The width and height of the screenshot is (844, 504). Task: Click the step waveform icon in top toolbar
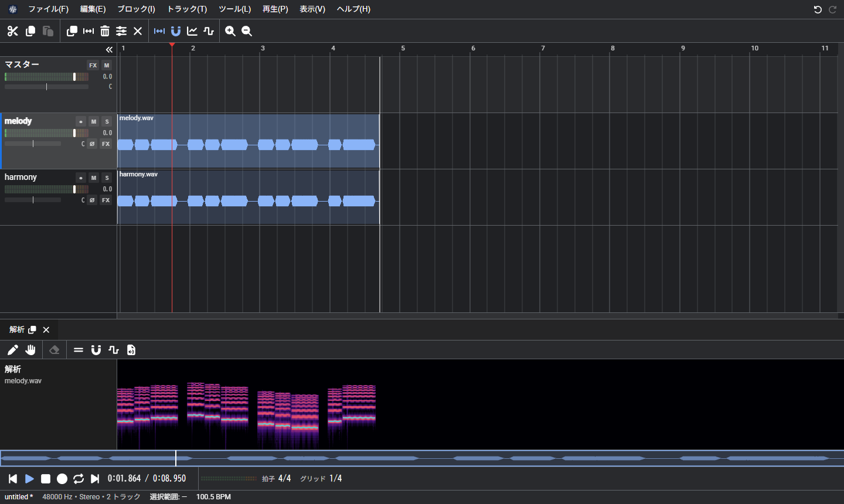209,31
